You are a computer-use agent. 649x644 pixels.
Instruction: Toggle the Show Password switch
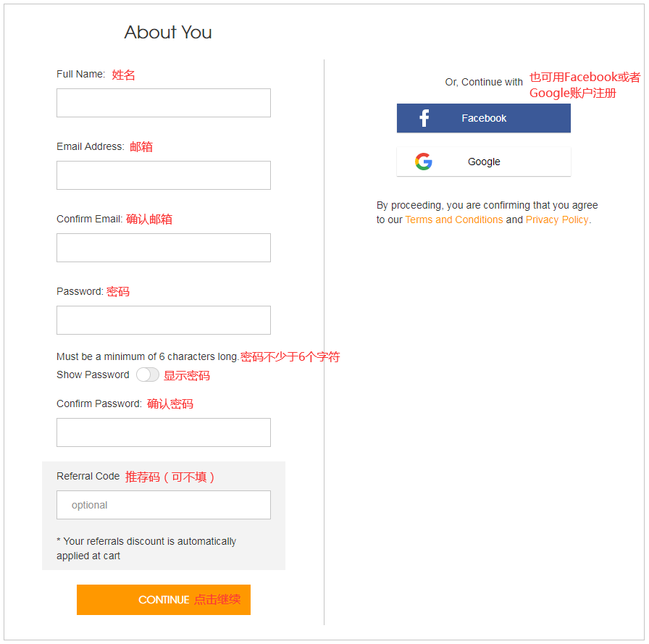pos(148,375)
